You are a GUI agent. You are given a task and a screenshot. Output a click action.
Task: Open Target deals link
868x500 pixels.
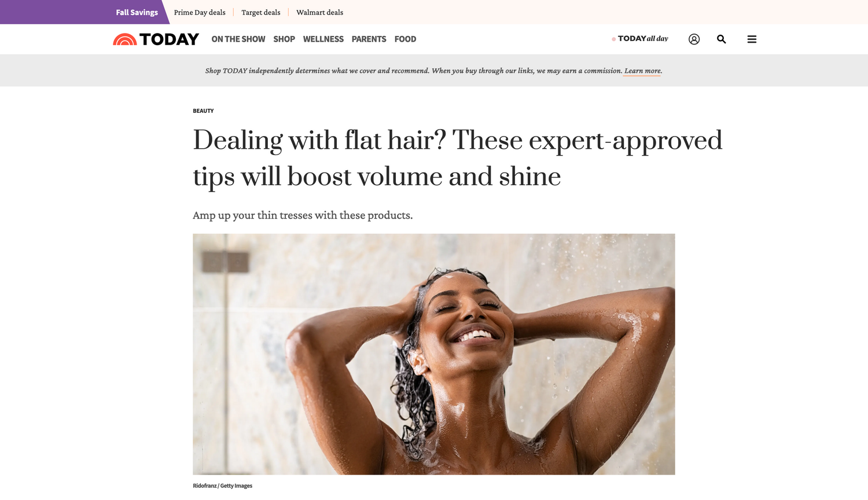[261, 12]
